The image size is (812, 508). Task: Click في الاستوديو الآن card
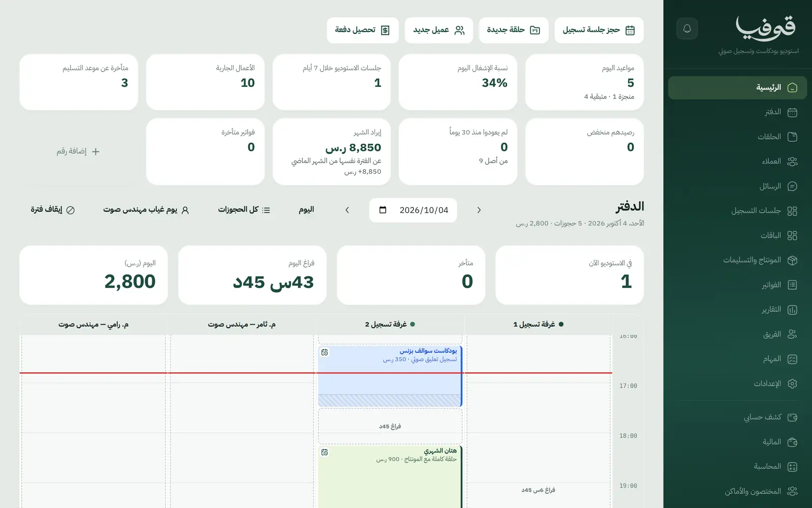tap(569, 275)
